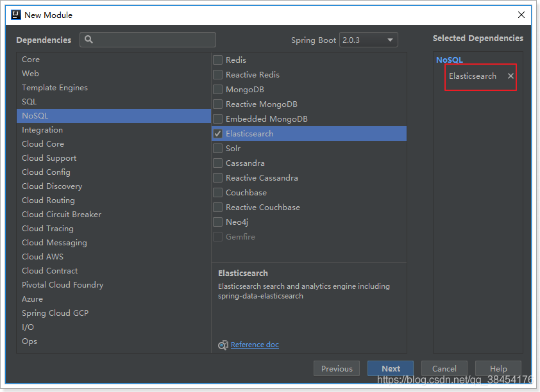Image resolution: width=540 pixels, height=392 pixels.
Task: Select the I/O category
Action: (114, 327)
